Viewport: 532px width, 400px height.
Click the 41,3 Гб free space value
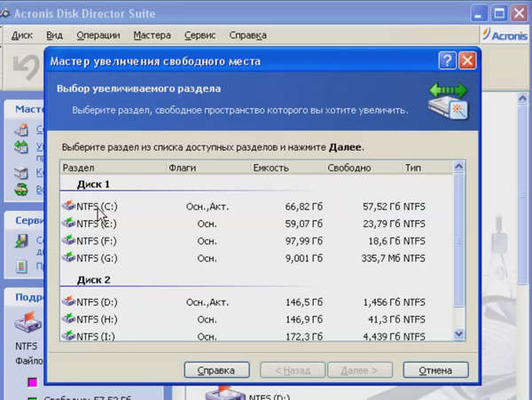coord(384,319)
